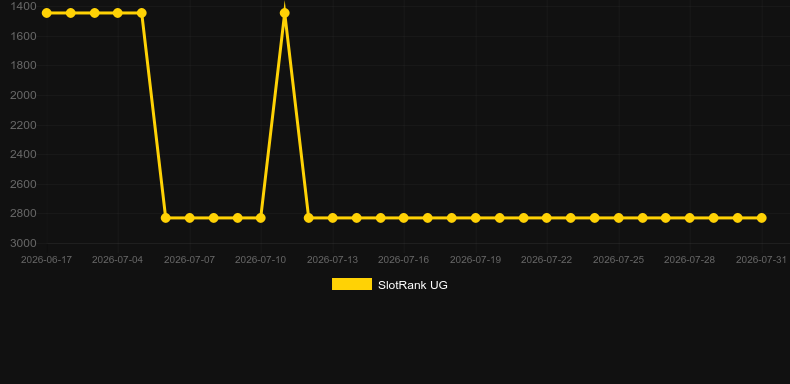Click the 2026-07-22 x-axis label
Screen dimensions: 790x384
coord(547,260)
